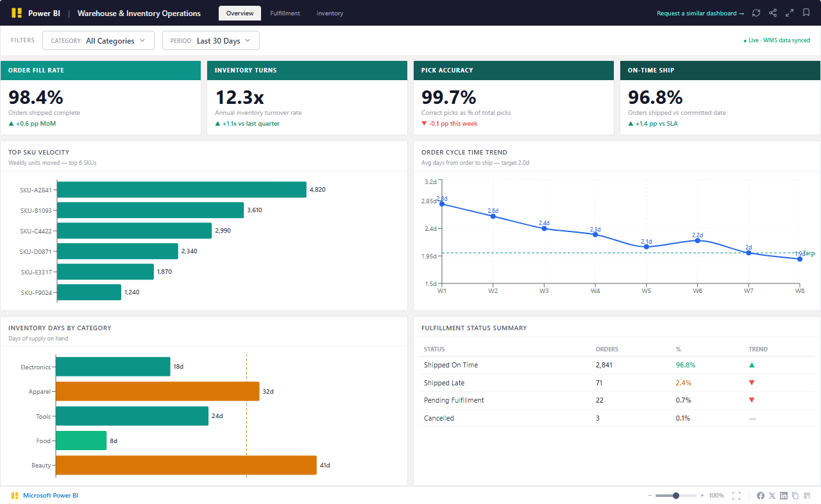Click the down-trend triangle for Shipped Late
This screenshot has width=821, height=504.
point(752,383)
